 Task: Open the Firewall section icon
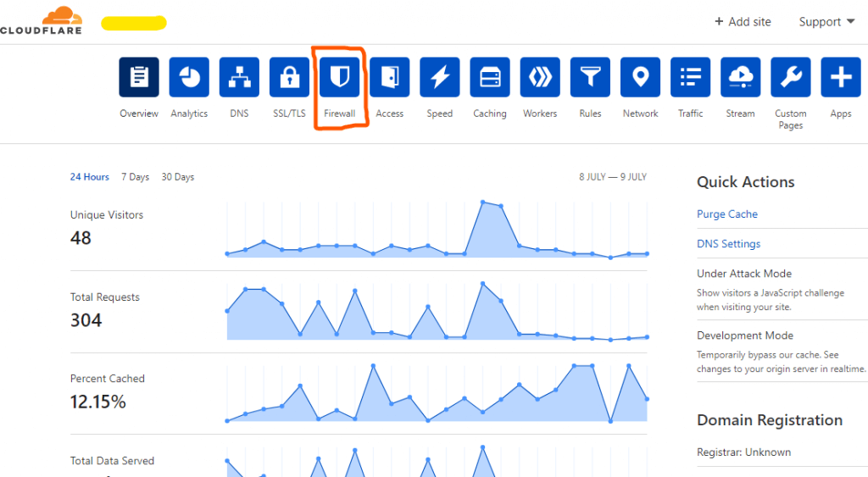(x=340, y=78)
